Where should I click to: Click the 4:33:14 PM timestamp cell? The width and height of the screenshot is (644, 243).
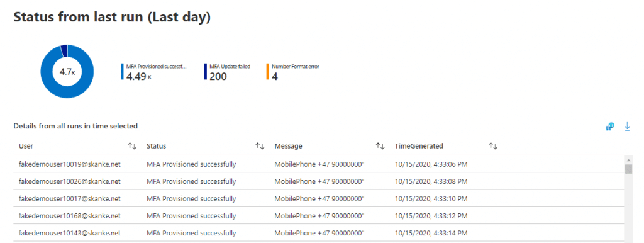(431, 233)
